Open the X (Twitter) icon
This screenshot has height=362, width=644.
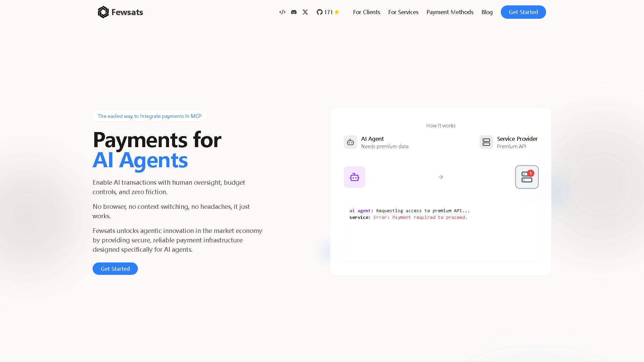click(305, 12)
